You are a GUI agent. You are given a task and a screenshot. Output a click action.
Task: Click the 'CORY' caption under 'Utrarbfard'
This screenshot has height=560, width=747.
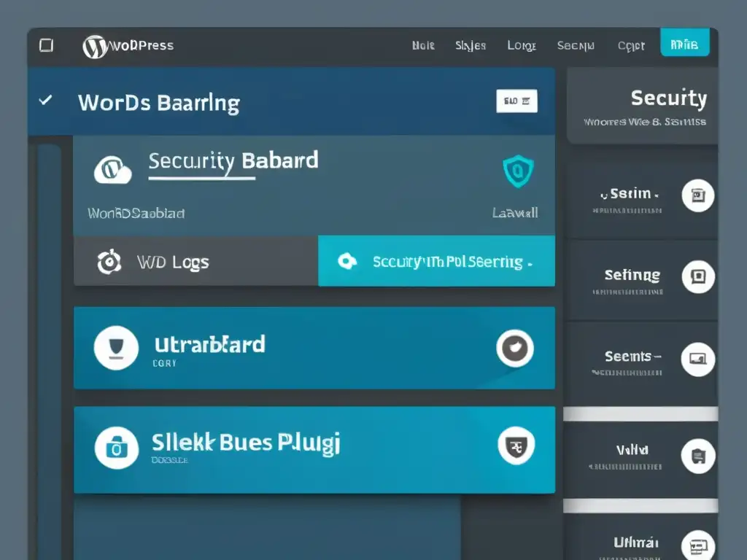(x=164, y=363)
